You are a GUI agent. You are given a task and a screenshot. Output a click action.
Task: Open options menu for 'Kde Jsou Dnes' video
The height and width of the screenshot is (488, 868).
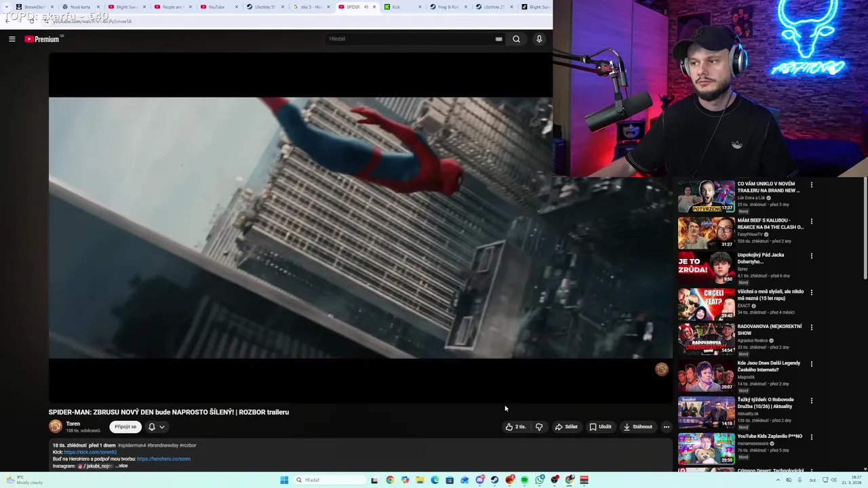pyautogui.click(x=811, y=364)
